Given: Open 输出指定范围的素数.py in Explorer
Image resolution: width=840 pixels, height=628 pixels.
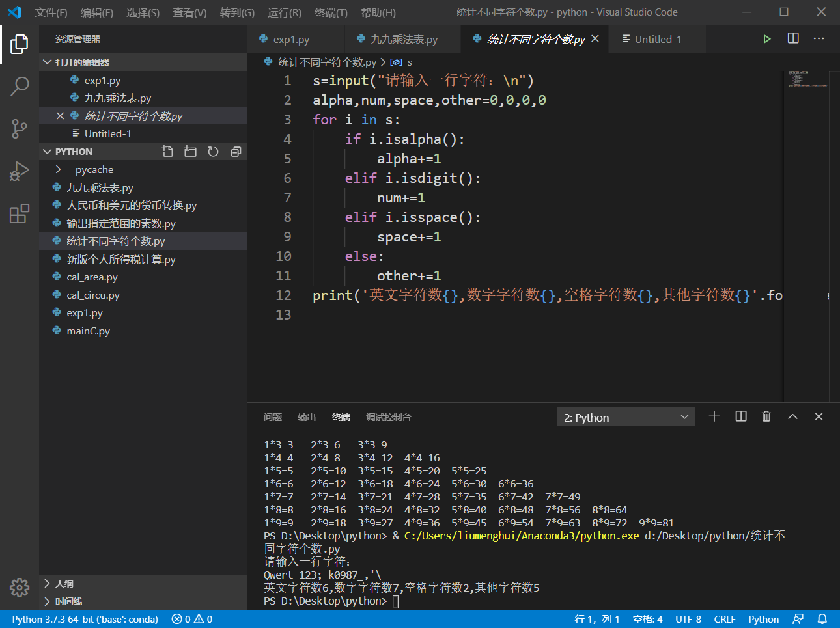Looking at the screenshot, I should (143, 223).
